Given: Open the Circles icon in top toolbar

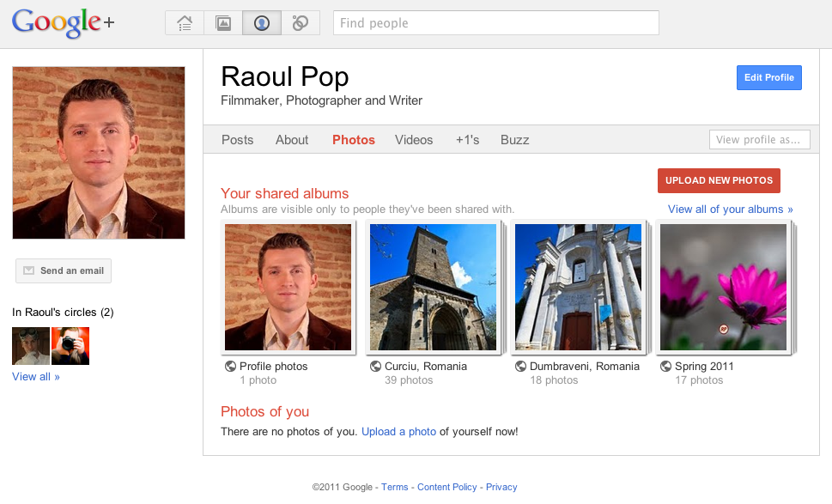Looking at the screenshot, I should coord(301,23).
